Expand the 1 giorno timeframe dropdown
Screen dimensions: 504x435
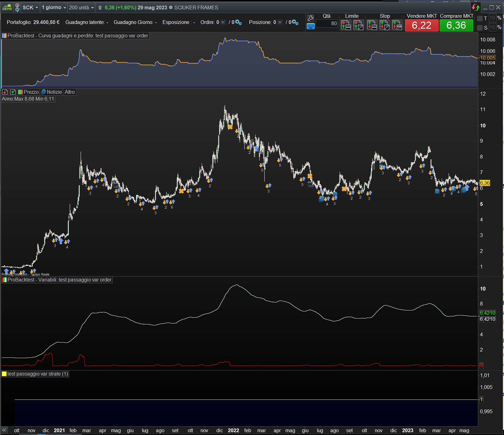point(54,7)
